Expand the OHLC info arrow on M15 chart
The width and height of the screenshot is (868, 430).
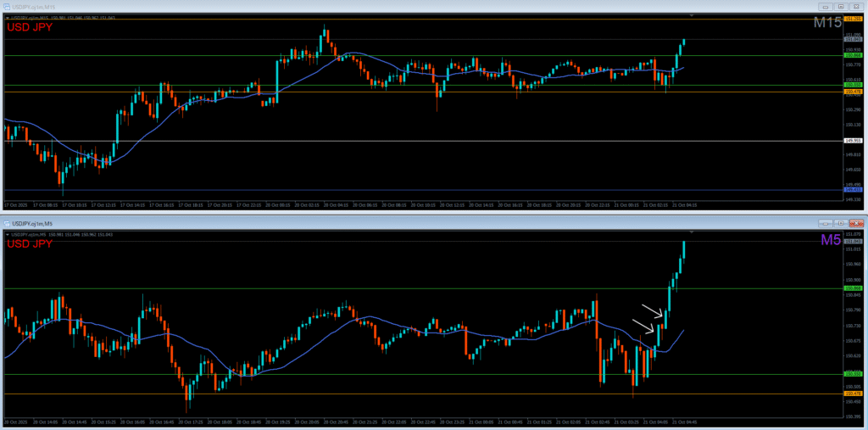[8, 18]
